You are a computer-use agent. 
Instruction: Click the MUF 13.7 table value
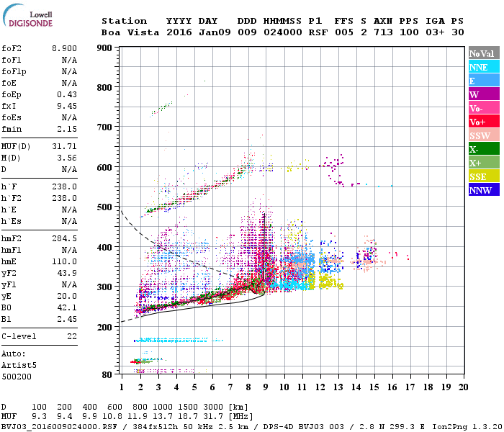click(163, 417)
